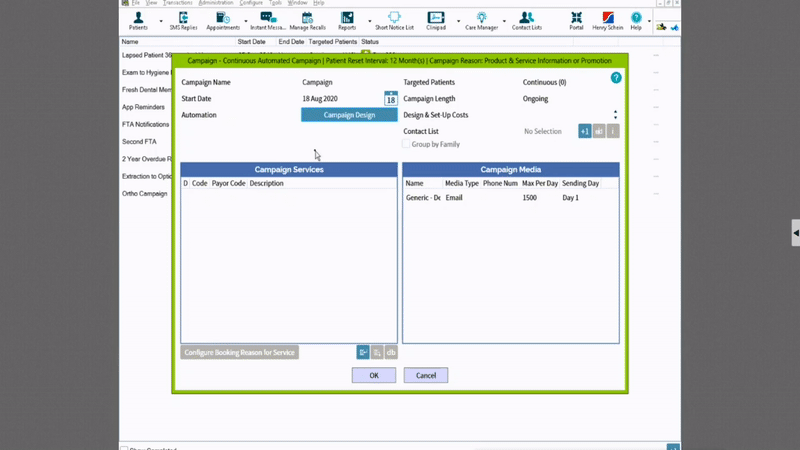Image resolution: width=800 pixels, height=450 pixels.
Task: Click the Max Per Day value 1500
Action: (530, 197)
